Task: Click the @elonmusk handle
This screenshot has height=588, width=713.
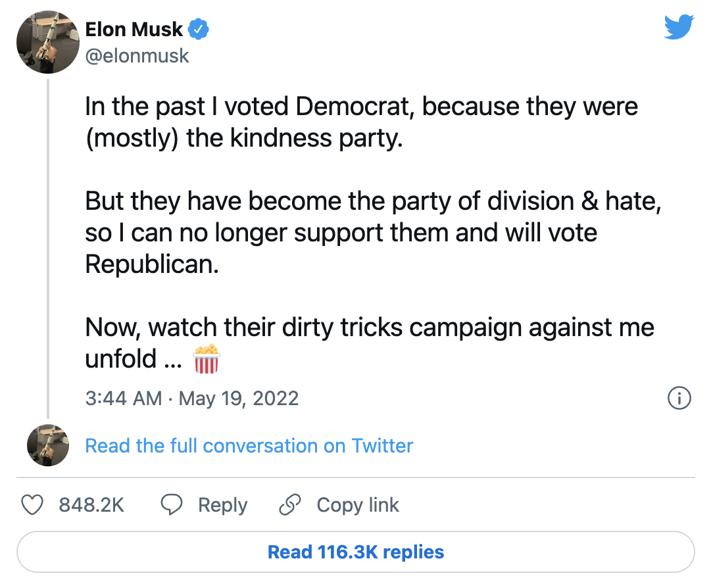Action: (x=137, y=56)
